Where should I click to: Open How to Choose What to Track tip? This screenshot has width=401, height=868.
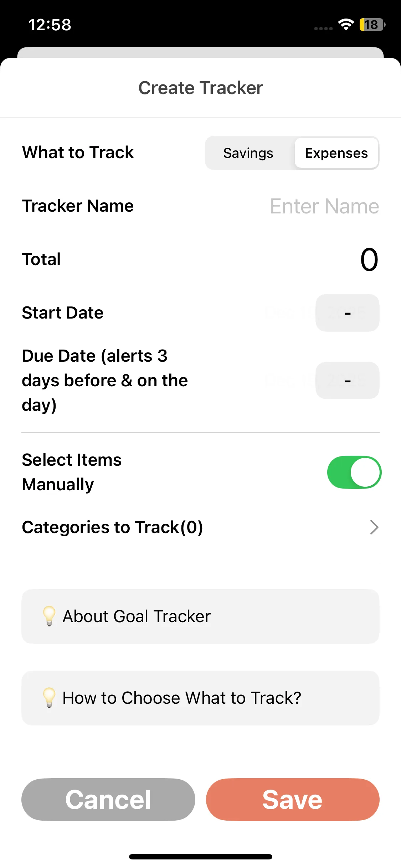click(x=200, y=698)
